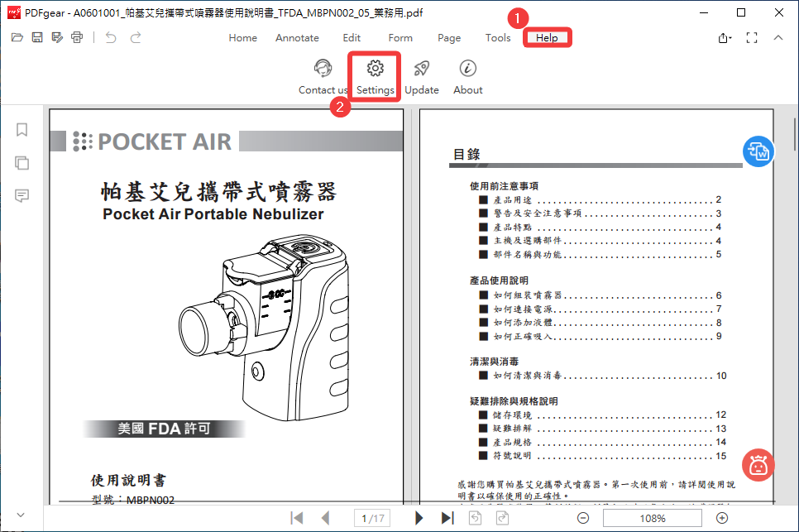Switch to the Edit tab

(x=352, y=38)
